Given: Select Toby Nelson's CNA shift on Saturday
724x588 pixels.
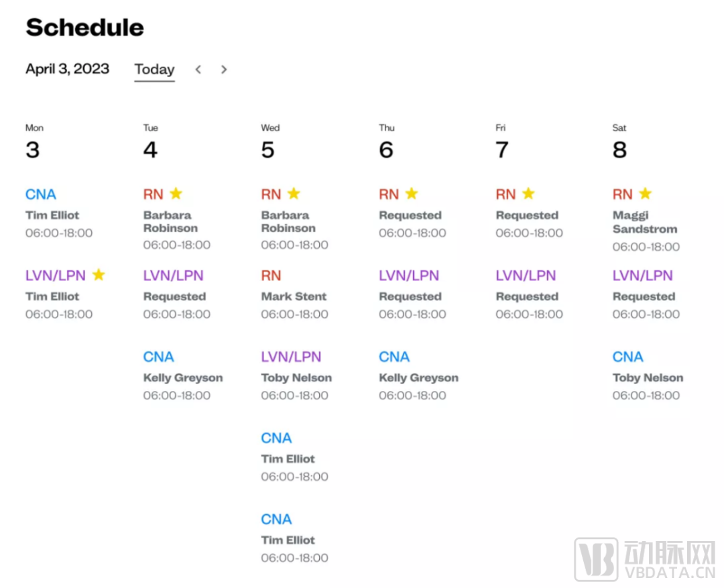Looking at the screenshot, I should (x=648, y=377).
